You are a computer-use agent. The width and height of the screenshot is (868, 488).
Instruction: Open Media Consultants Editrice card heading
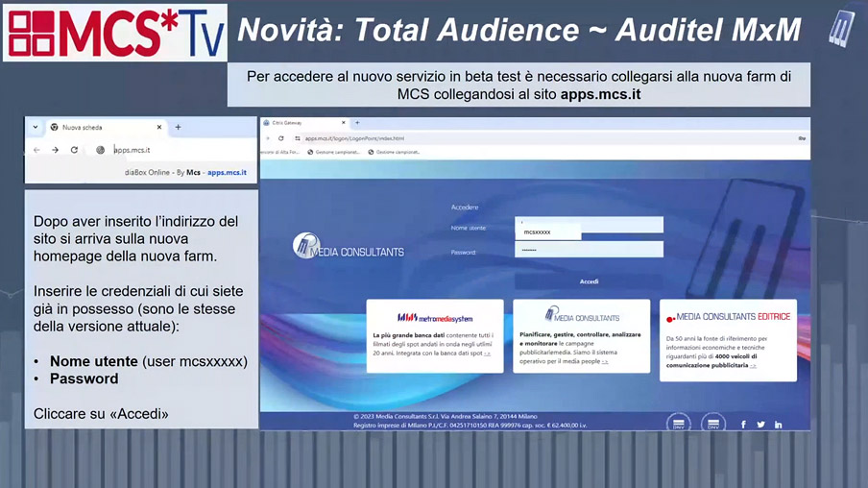click(728, 317)
